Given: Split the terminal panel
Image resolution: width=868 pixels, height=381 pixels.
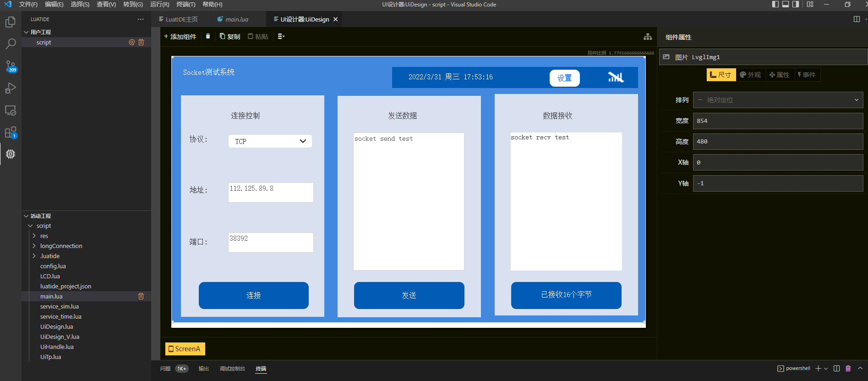Looking at the screenshot, I should coord(836,368).
